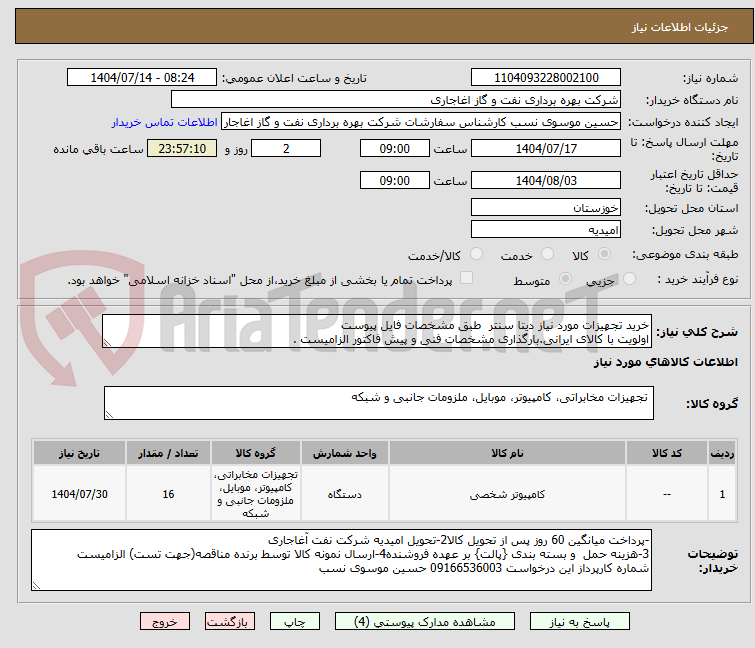
Task: Click the resize handle of description box
Action: point(107,343)
